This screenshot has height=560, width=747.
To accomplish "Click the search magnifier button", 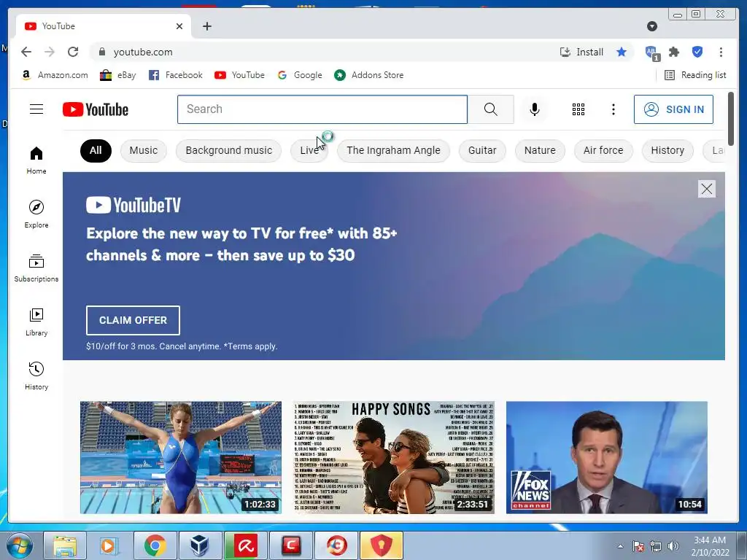I will pyautogui.click(x=491, y=109).
